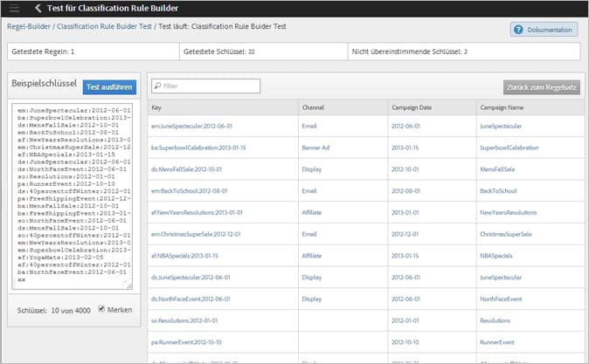The width and height of the screenshot is (589, 364).
Task: Click inside the Beispielschlüssel text area
Action: click(73, 196)
